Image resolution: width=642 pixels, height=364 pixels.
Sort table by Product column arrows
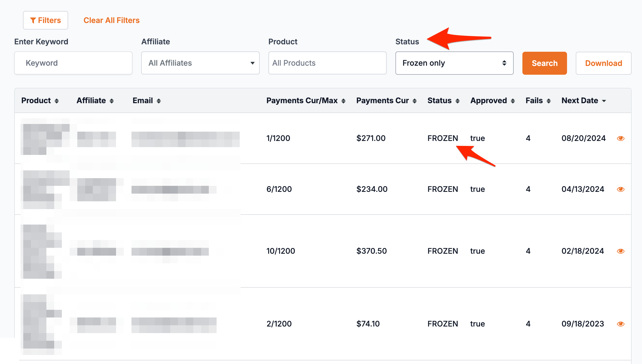pyautogui.click(x=57, y=101)
